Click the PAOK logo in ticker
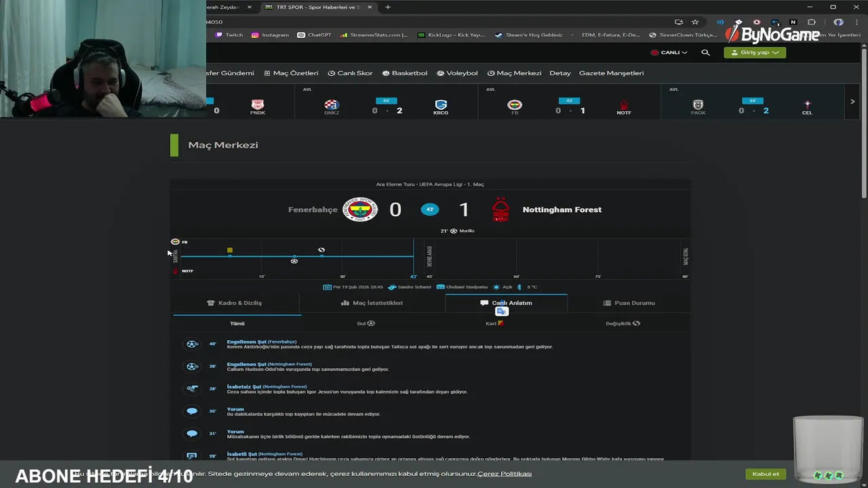This screenshot has width=868, height=488. 698,104
